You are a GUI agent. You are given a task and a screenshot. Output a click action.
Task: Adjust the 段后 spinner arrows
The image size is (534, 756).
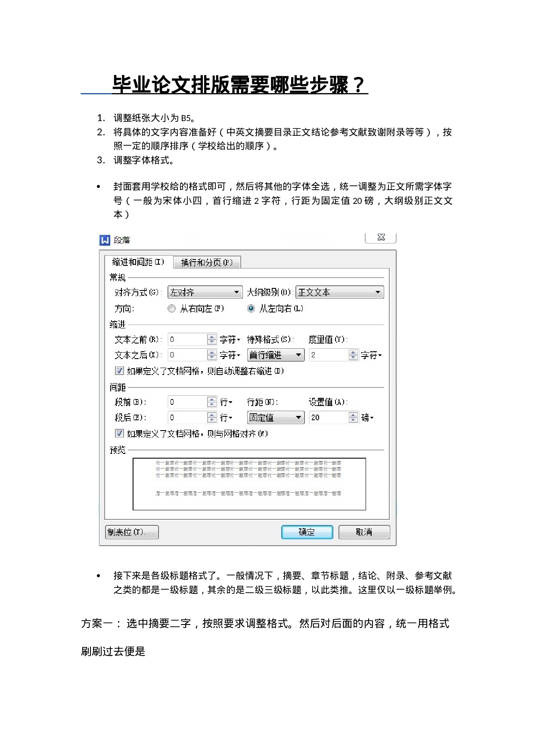point(211,418)
